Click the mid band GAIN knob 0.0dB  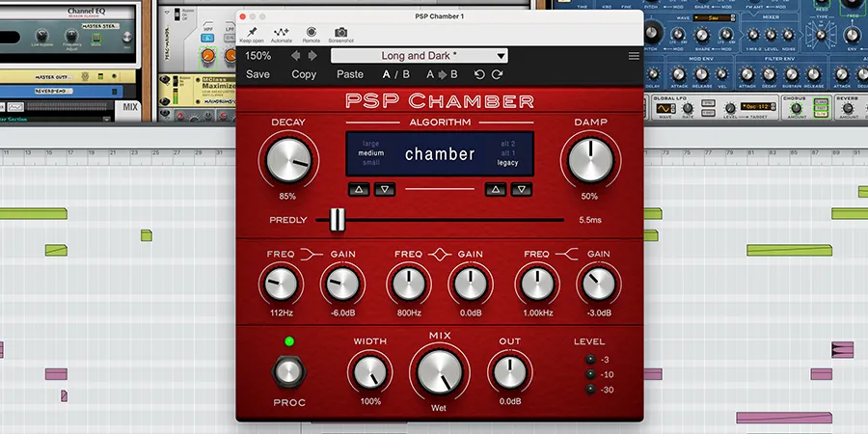point(471,284)
